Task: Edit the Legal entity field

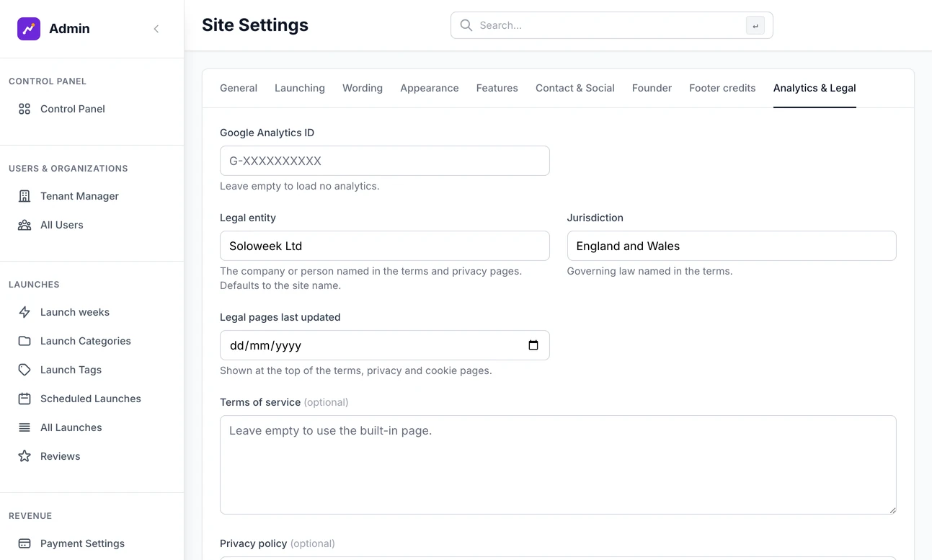Action: coord(385,246)
